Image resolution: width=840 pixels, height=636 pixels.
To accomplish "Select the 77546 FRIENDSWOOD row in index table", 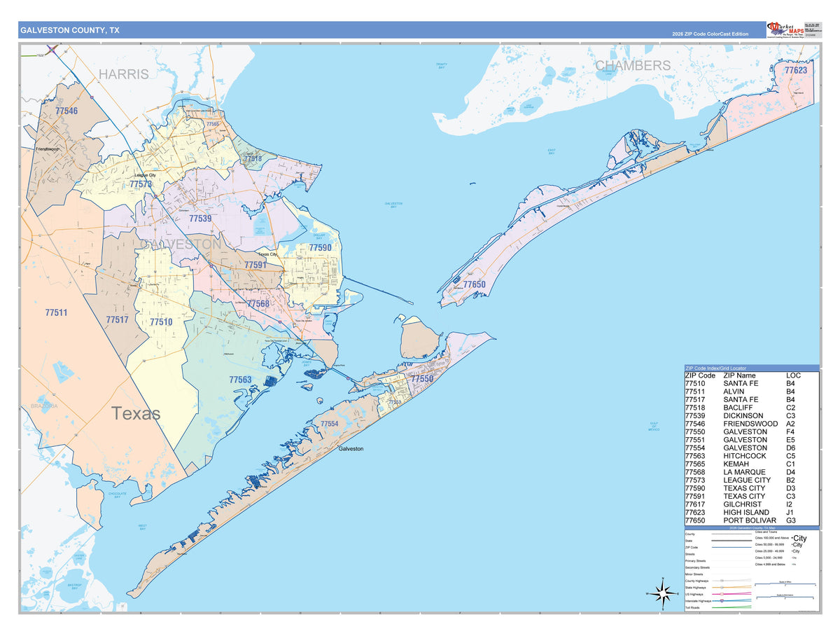I will [751, 424].
